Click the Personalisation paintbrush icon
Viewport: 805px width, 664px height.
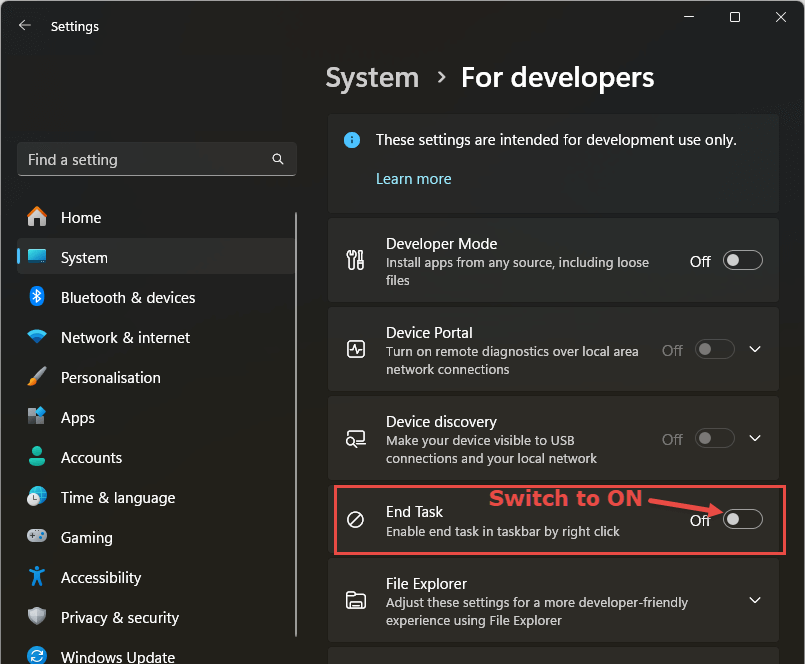(37, 377)
